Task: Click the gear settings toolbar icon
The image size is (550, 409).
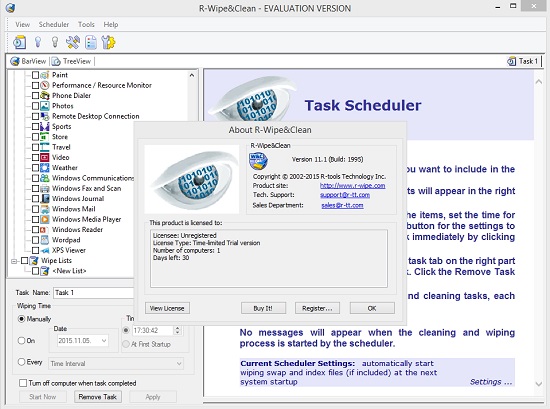Action: pos(108,42)
